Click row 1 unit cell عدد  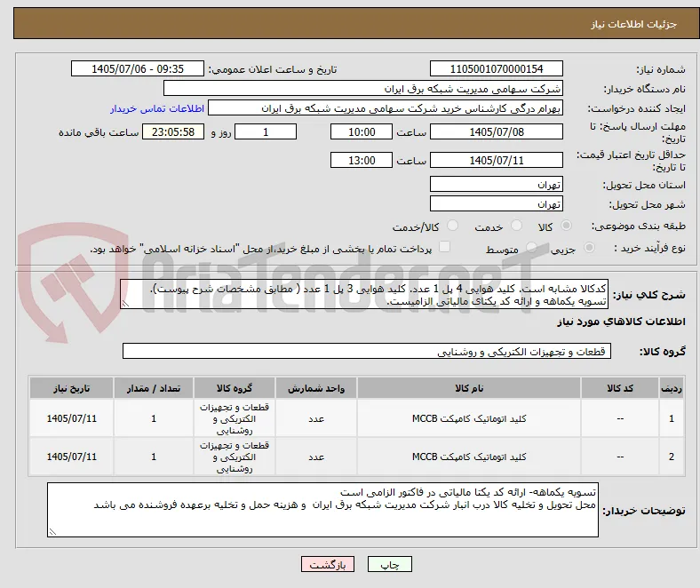coord(316,418)
